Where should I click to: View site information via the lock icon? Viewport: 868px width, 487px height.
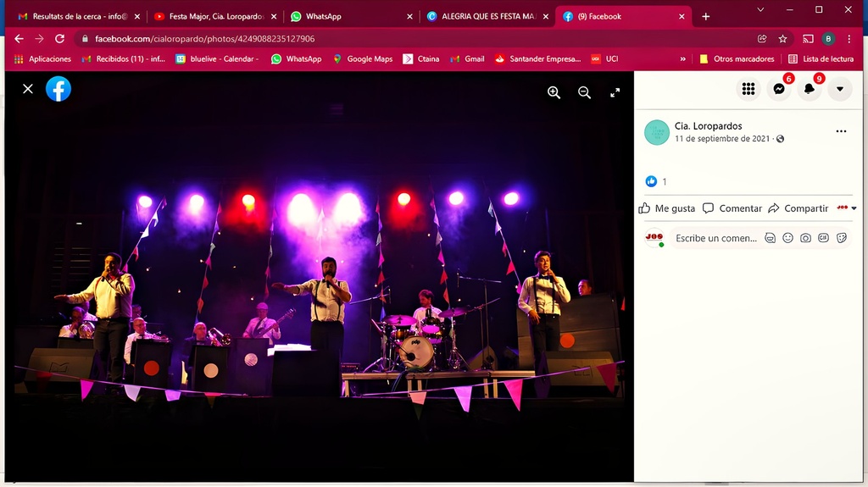[85, 39]
